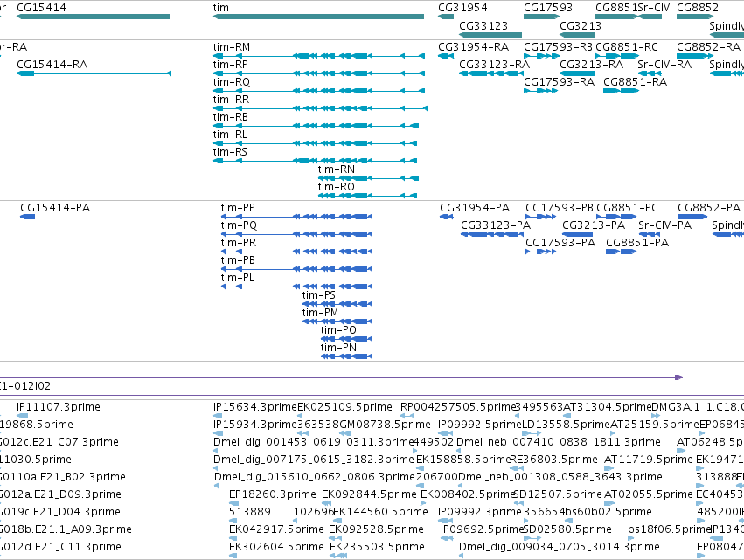Select EST EP18260.3prime
Viewport: 744px width, 560px height.
pyautogui.click(x=233, y=503)
